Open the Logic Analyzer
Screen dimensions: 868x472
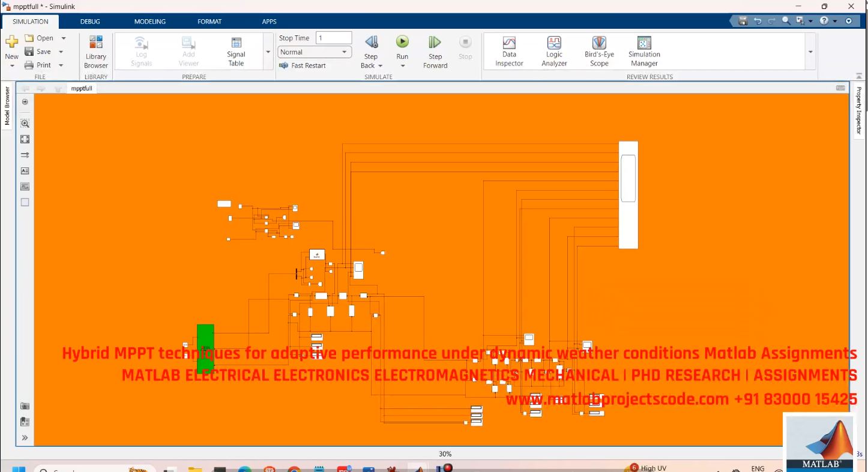tap(553, 51)
